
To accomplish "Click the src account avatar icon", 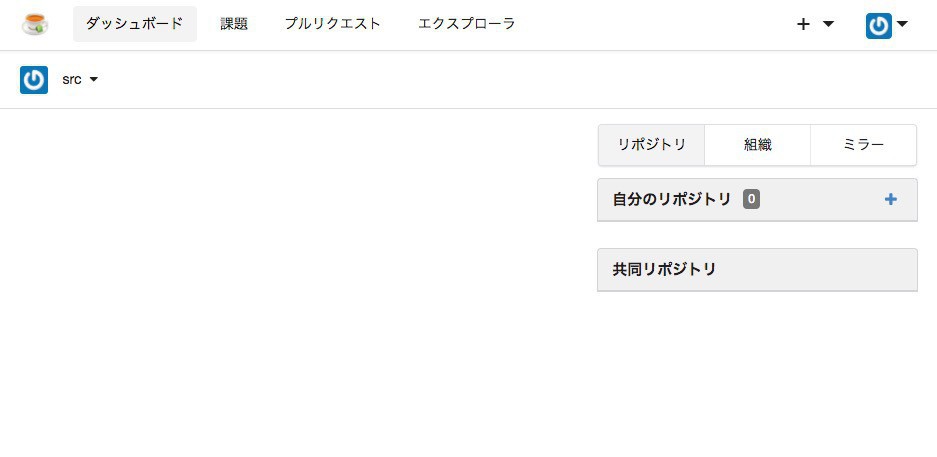I will point(34,80).
